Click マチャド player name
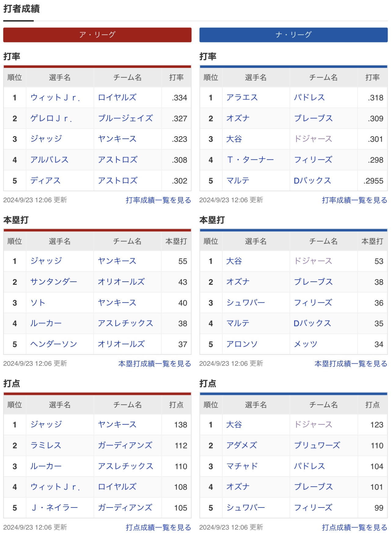The width and height of the screenshot is (392, 535). pos(242,466)
